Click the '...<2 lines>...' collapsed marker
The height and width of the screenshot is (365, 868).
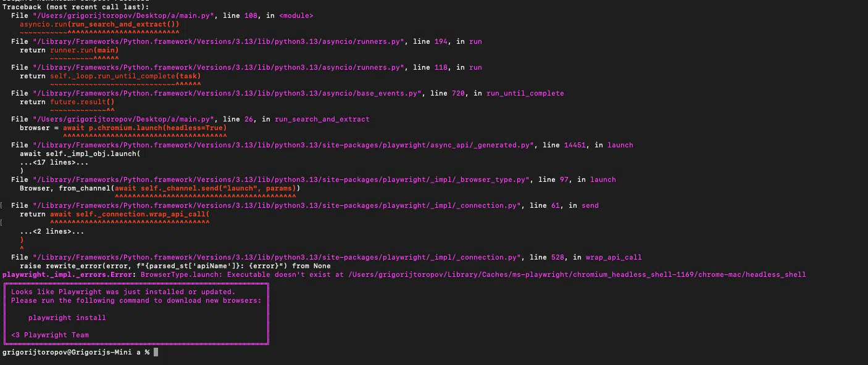tap(52, 231)
